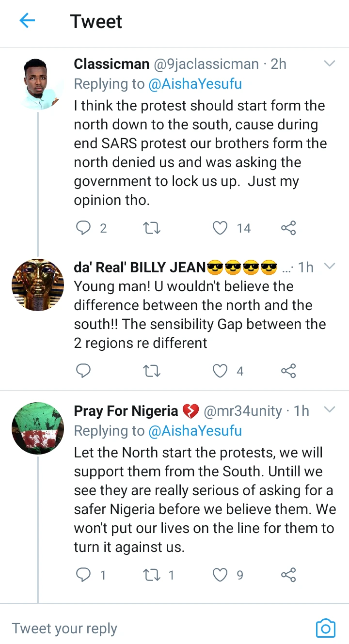Open dropdown menu on Classicman's tweet
Screen dimensions: 349x644
[x=329, y=64]
